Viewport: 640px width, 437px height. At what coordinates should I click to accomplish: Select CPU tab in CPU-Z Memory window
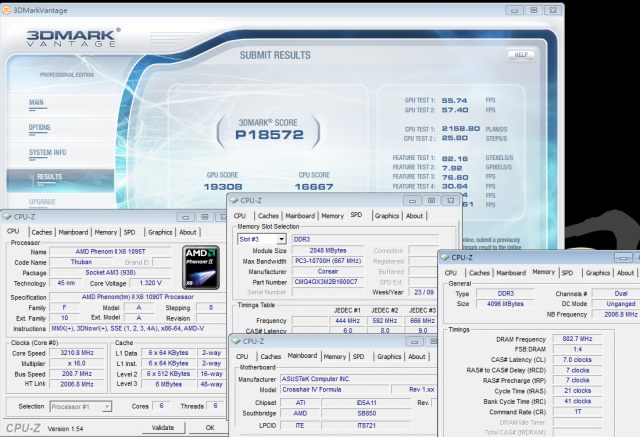(451, 273)
